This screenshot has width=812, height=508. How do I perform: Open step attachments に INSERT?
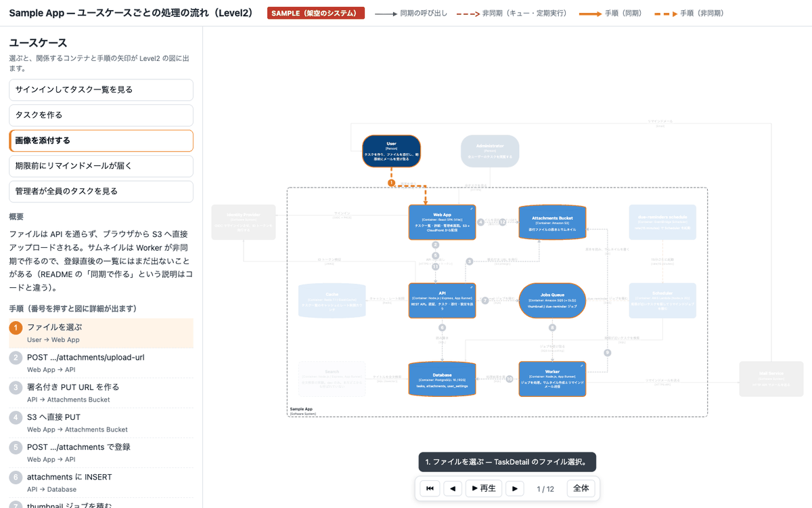pos(101,483)
